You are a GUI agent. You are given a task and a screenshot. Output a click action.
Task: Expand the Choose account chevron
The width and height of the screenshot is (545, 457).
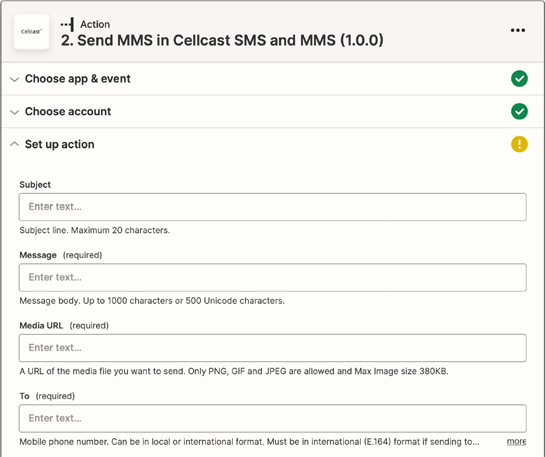pos(14,112)
